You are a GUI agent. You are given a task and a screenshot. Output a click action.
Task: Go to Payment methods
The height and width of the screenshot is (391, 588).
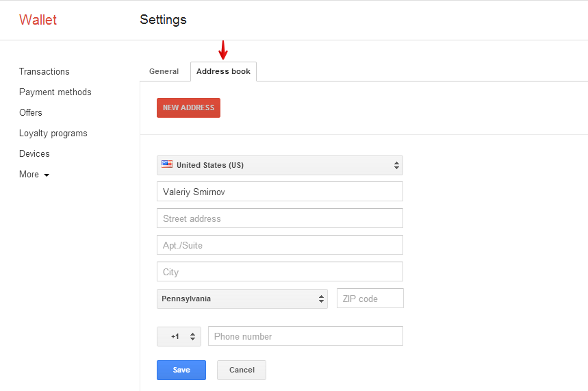click(55, 92)
